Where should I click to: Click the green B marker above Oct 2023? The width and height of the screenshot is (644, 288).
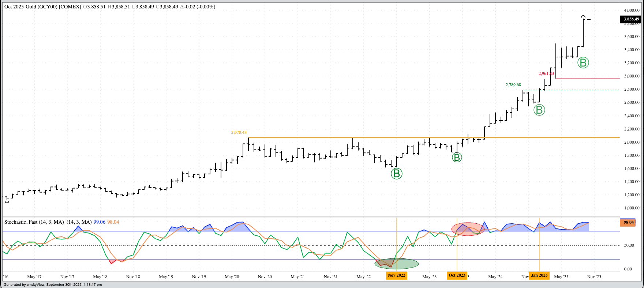(x=457, y=158)
